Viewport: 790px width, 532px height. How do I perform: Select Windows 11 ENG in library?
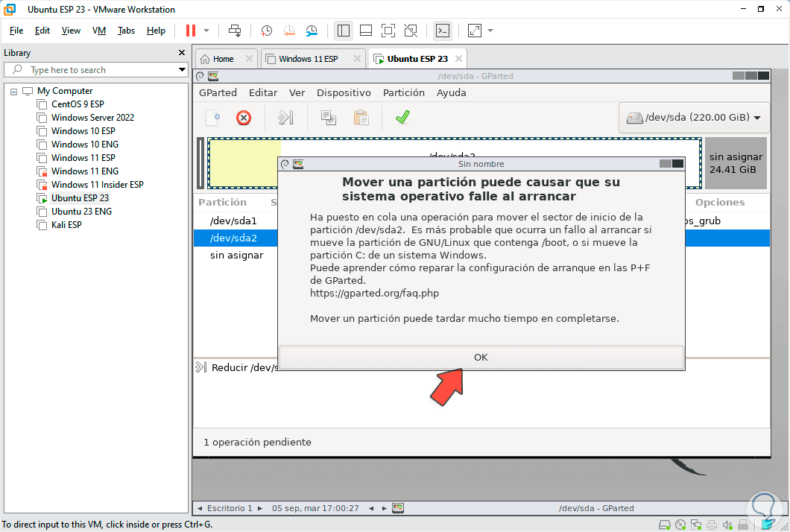pyautogui.click(x=85, y=171)
